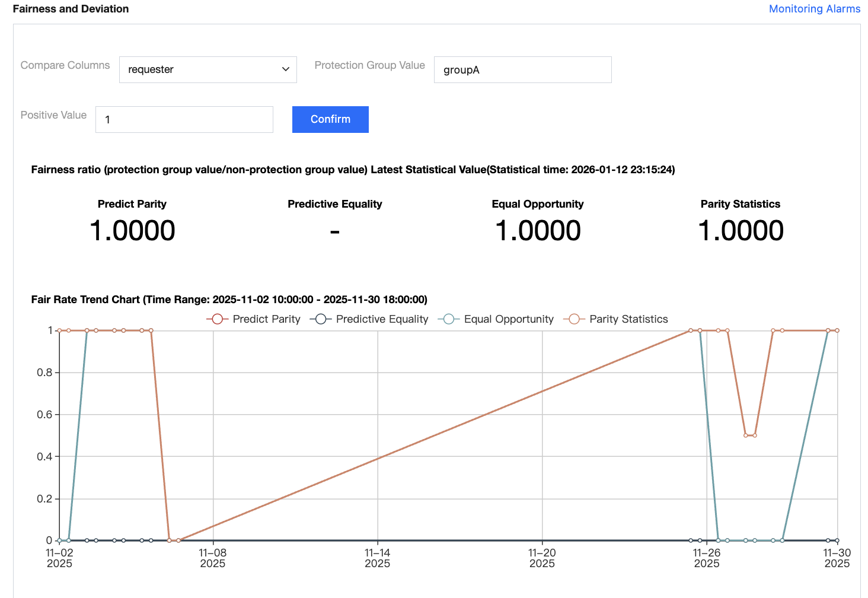Click the Protection Group Value input field
Screen dimensions: 868x598
[x=522, y=69]
